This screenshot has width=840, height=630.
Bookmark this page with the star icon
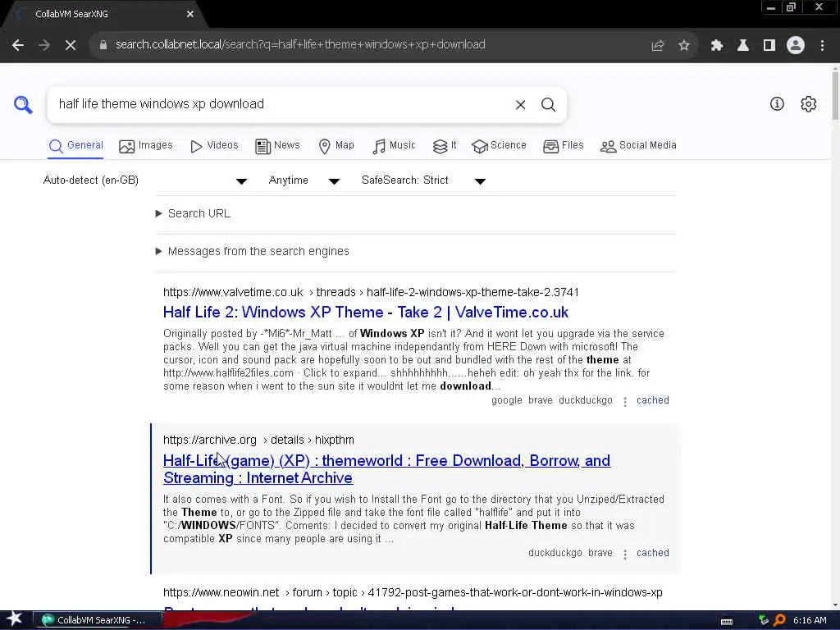click(x=683, y=46)
